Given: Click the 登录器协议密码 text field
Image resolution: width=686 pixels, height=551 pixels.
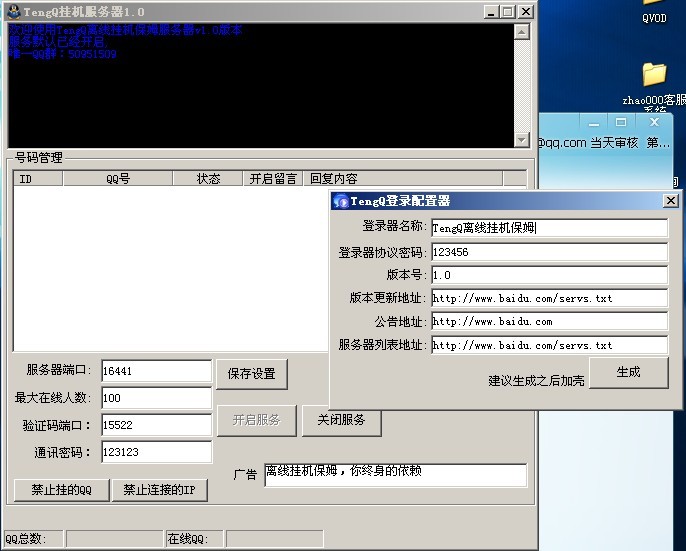Looking at the screenshot, I should point(549,252).
